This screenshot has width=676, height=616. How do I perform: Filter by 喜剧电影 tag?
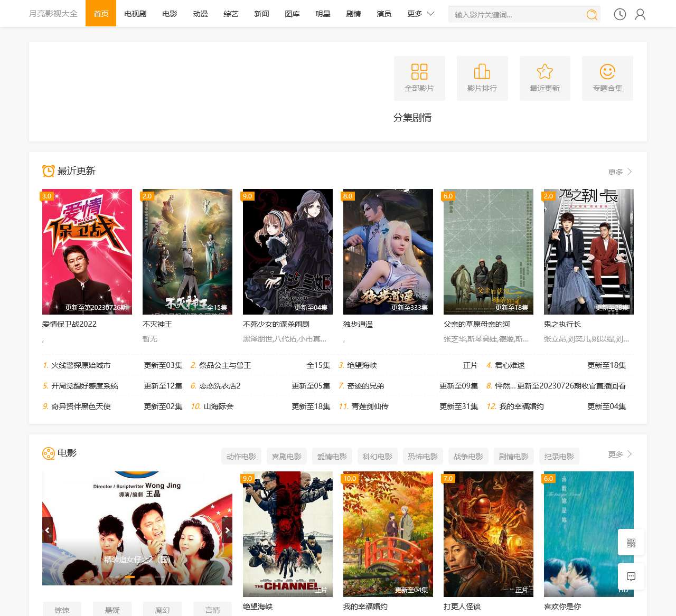tap(287, 457)
